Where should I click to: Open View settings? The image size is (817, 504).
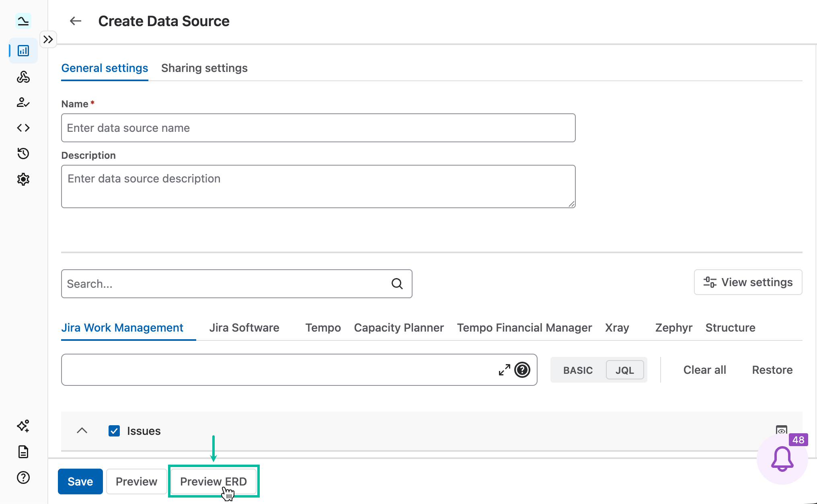[x=748, y=282]
